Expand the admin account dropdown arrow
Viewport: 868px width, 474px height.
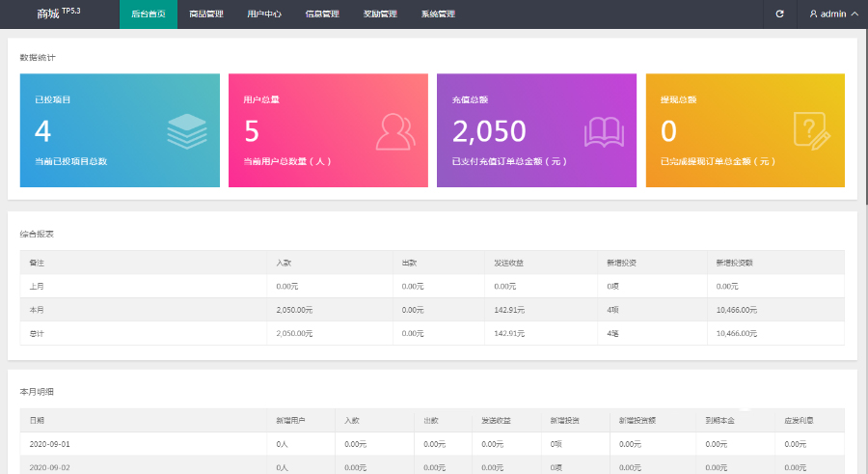[x=854, y=14]
